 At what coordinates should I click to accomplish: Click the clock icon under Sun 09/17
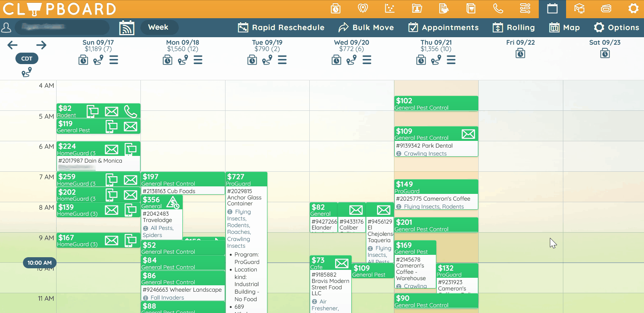(x=83, y=60)
